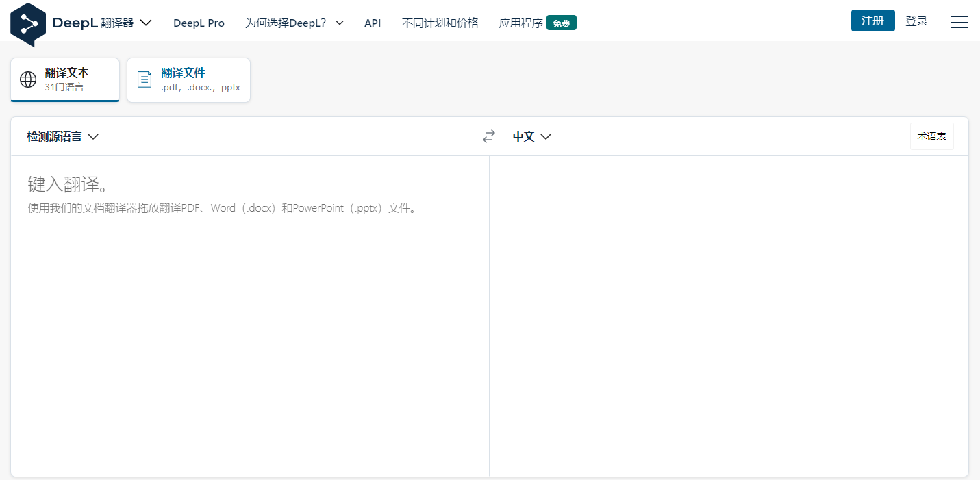Click the 登录 login link
The width and height of the screenshot is (980, 480).
coord(916,21)
